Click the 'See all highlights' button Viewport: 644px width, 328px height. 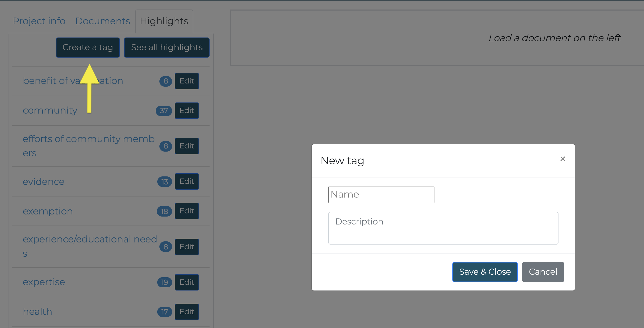coord(166,47)
